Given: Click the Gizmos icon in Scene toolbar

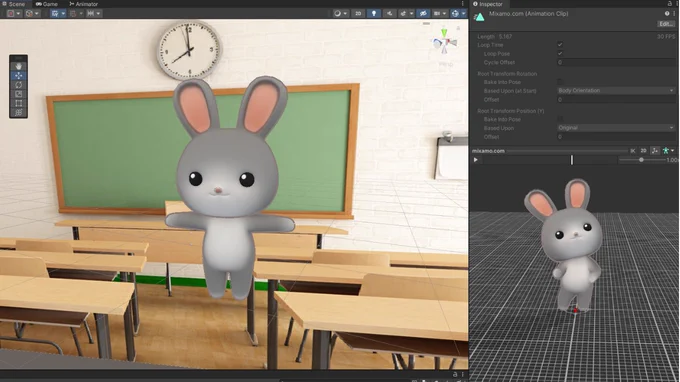Looking at the screenshot, I should (455, 13).
